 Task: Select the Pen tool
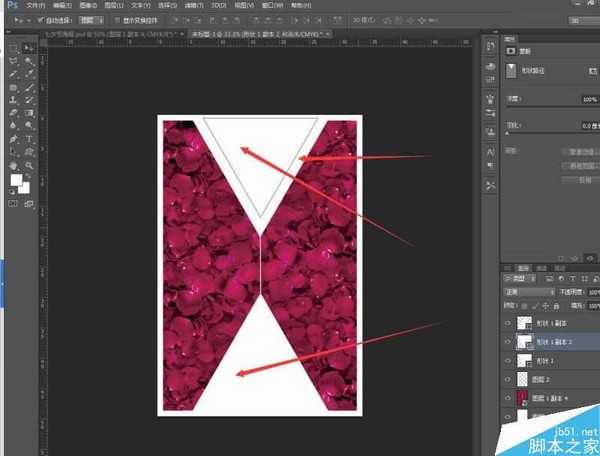pyautogui.click(x=14, y=139)
